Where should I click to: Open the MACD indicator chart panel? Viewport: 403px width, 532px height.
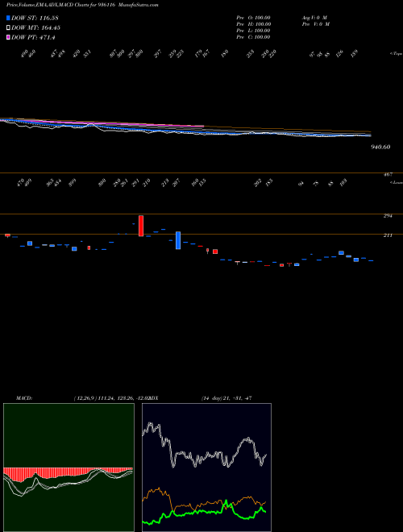[69, 468]
